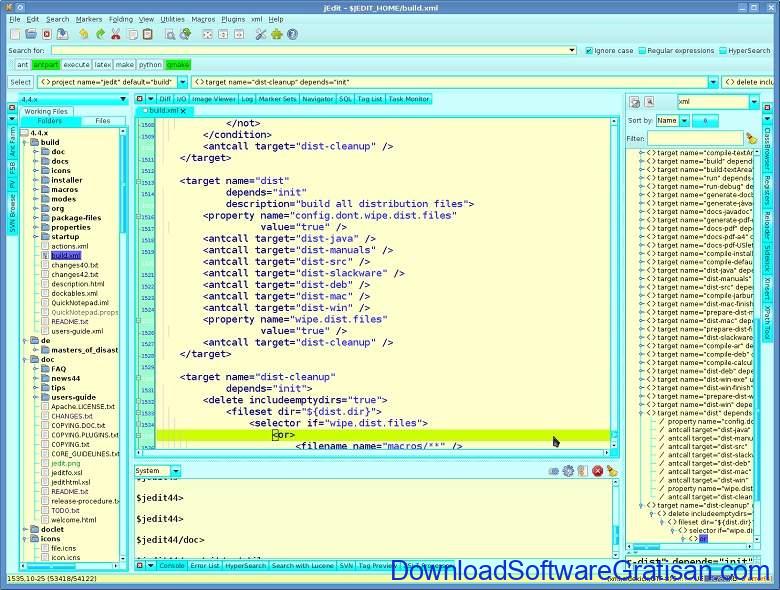The image size is (780, 590).
Task: Open the Navigator tab
Action: coord(317,99)
